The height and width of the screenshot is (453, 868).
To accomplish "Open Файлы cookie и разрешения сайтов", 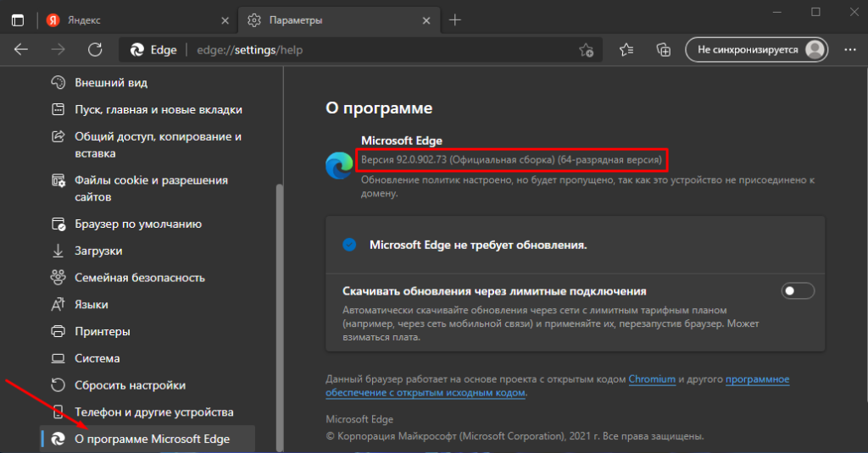I will pyautogui.click(x=149, y=189).
